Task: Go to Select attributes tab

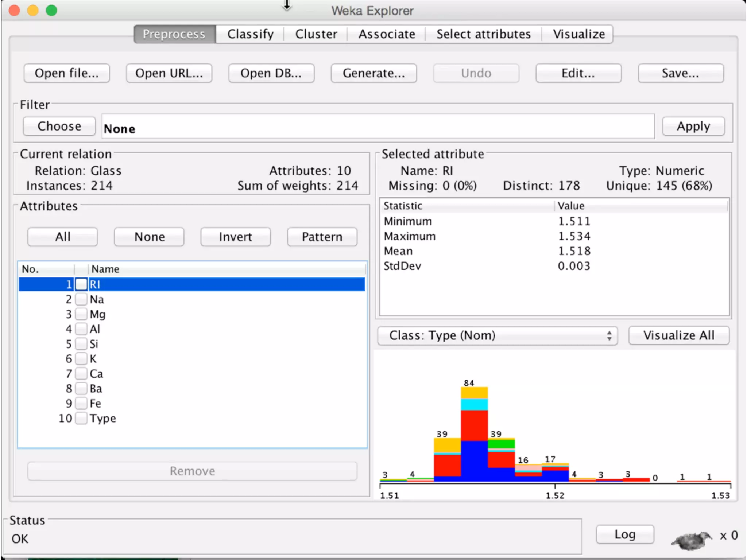Action: [x=483, y=34]
